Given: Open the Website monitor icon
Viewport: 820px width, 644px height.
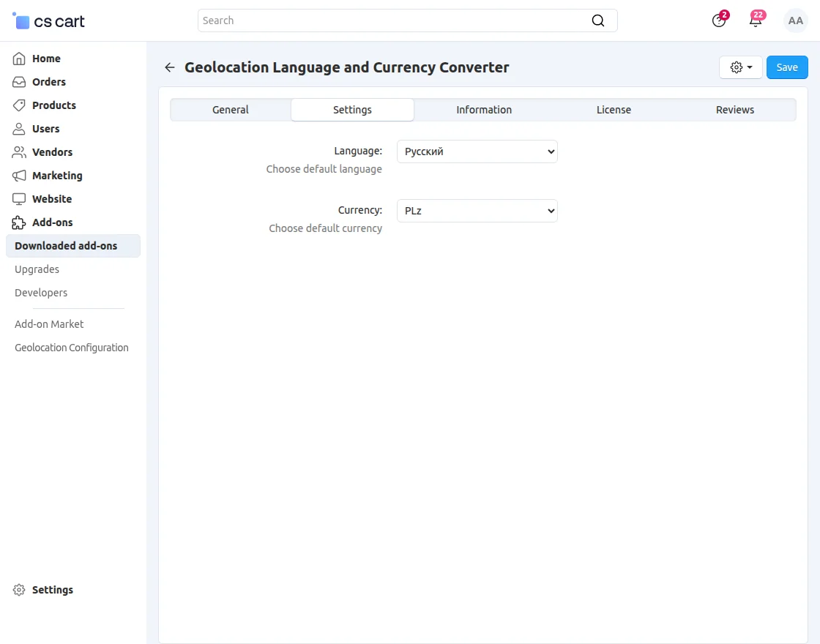Looking at the screenshot, I should (18, 199).
